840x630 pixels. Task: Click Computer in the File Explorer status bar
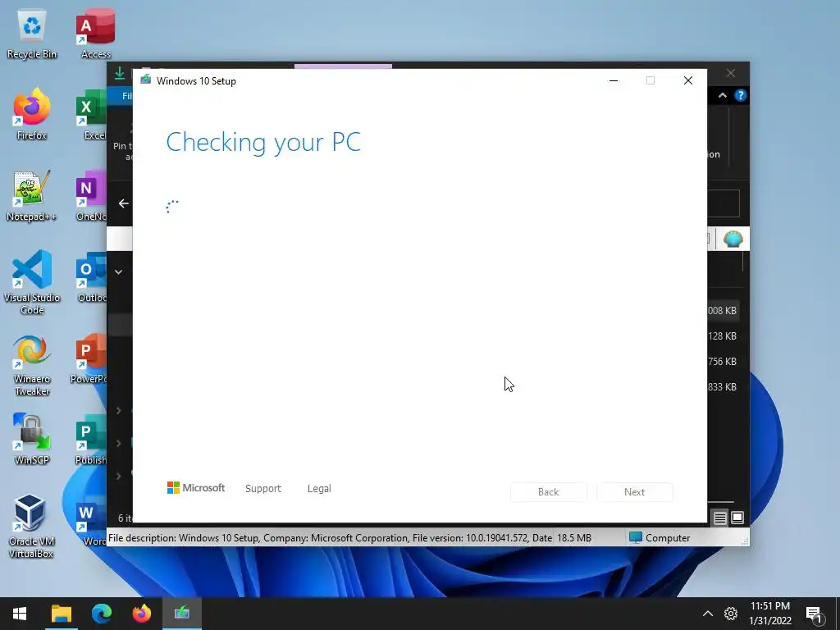pos(660,538)
